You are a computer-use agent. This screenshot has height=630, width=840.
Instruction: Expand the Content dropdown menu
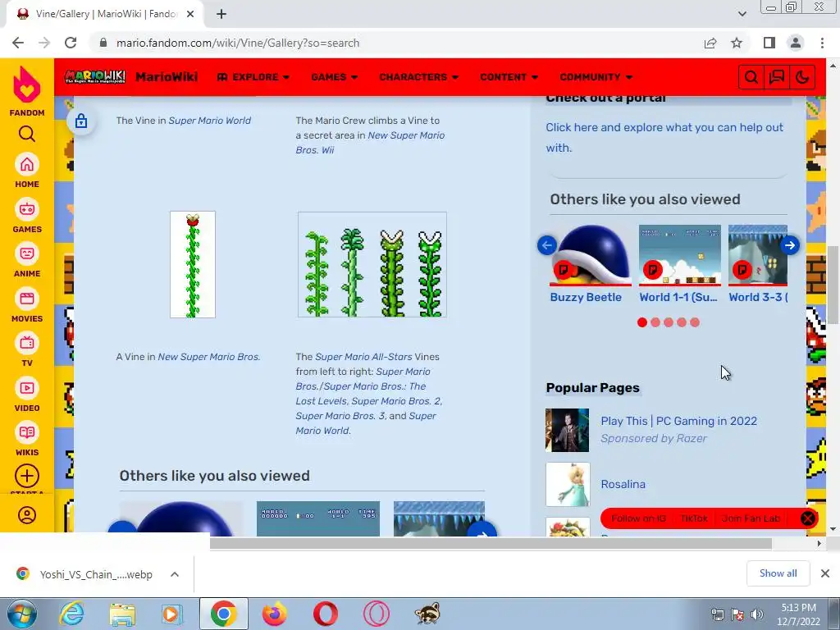[509, 77]
